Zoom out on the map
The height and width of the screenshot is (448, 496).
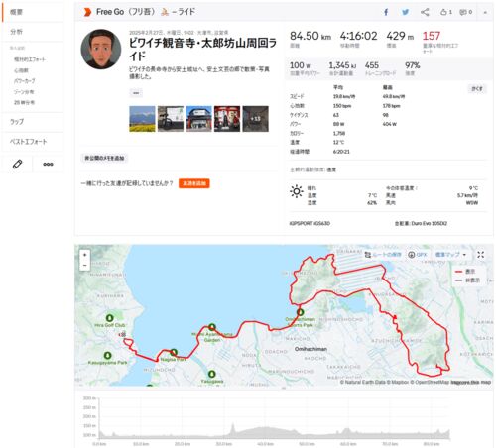point(85,265)
